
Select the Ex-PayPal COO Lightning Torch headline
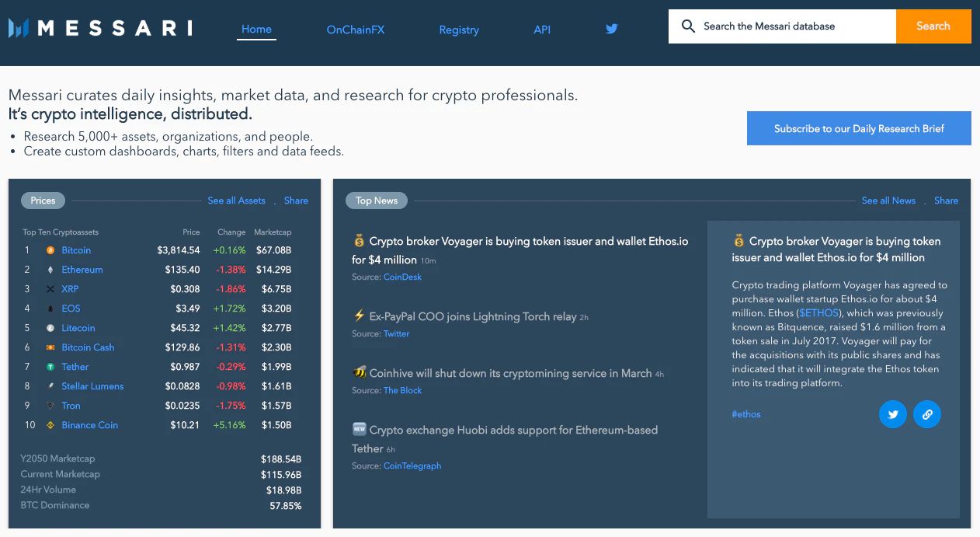(473, 316)
